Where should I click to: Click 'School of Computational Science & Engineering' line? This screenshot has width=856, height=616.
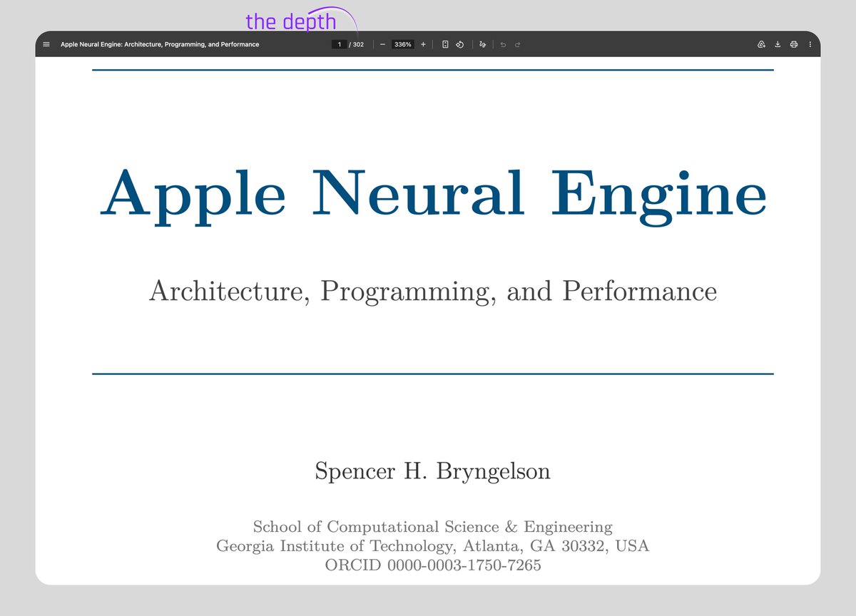click(433, 527)
